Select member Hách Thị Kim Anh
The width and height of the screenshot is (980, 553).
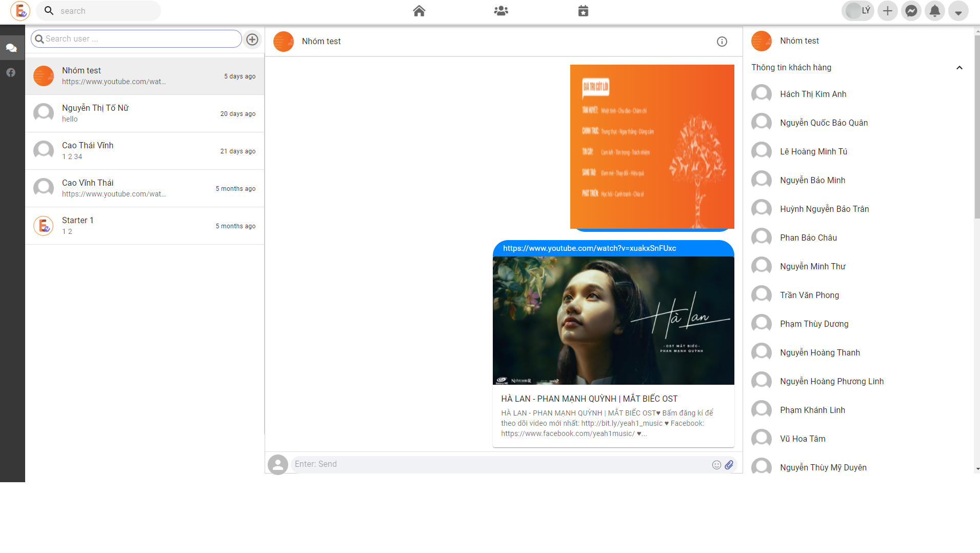[x=859, y=94]
